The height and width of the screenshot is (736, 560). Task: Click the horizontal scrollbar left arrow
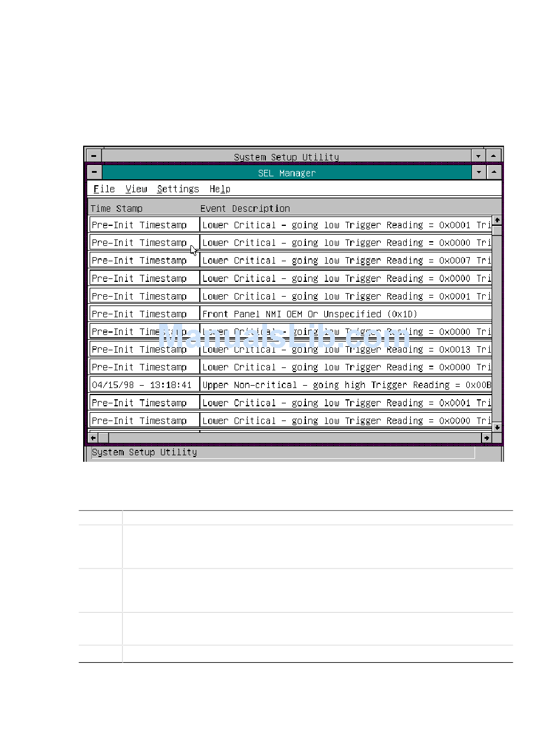(93, 438)
